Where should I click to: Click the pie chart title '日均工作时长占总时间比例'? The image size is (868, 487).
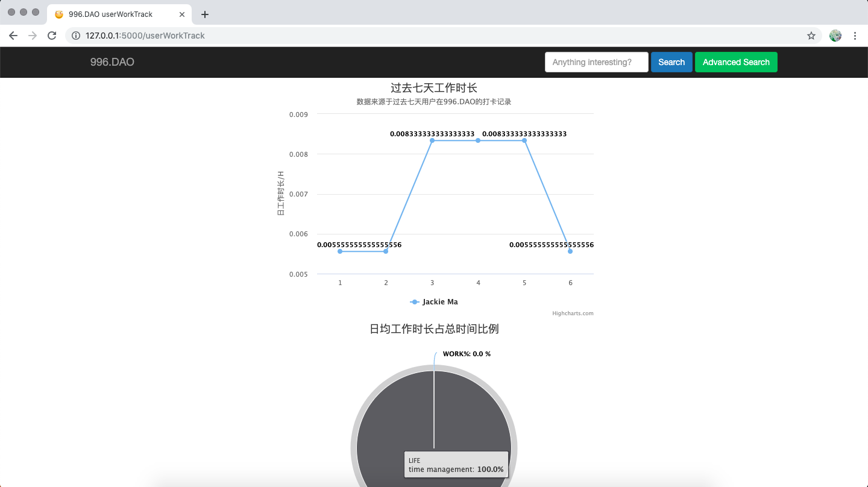(x=434, y=329)
